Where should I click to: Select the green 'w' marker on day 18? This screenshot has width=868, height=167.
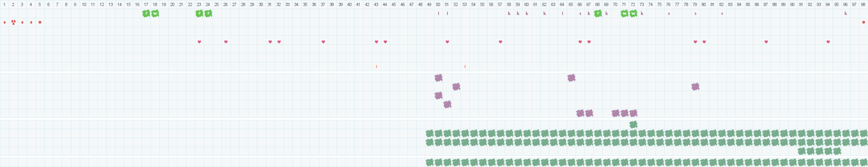155,13
